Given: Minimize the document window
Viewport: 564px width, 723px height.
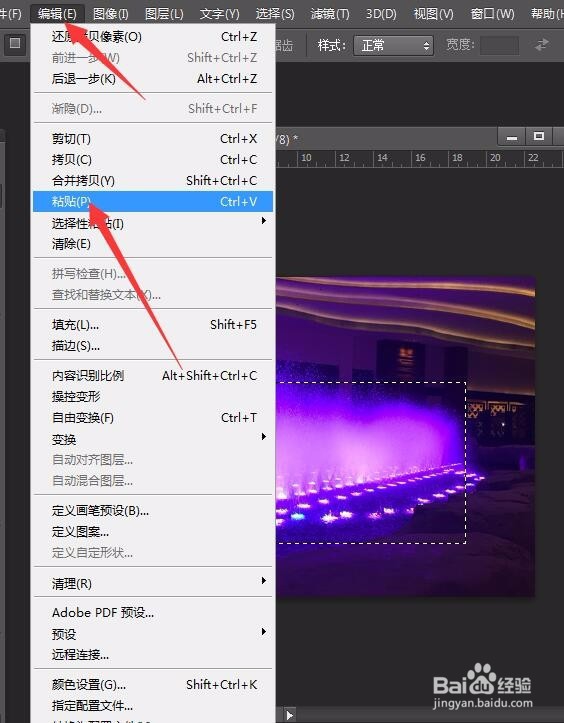Looking at the screenshot, I should tap(511, 137).
